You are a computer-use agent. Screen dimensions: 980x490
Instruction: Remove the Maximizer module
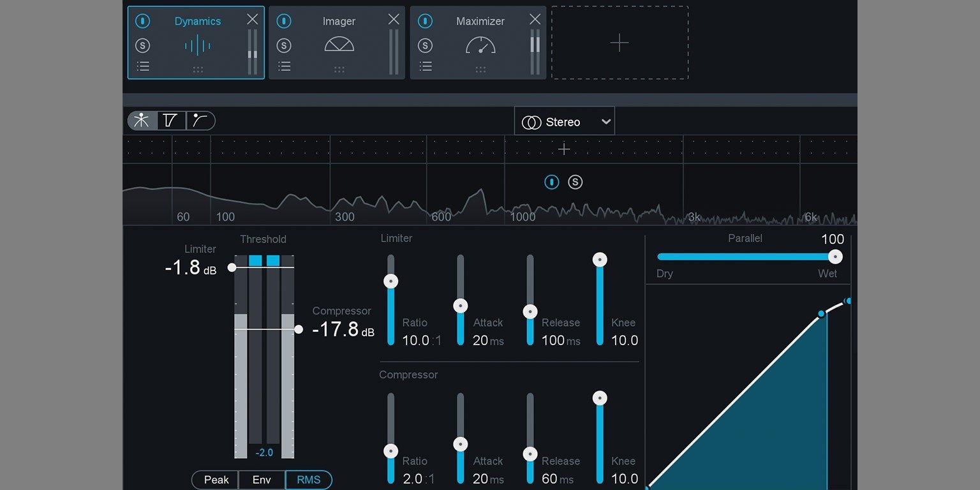tap(535, 20)
